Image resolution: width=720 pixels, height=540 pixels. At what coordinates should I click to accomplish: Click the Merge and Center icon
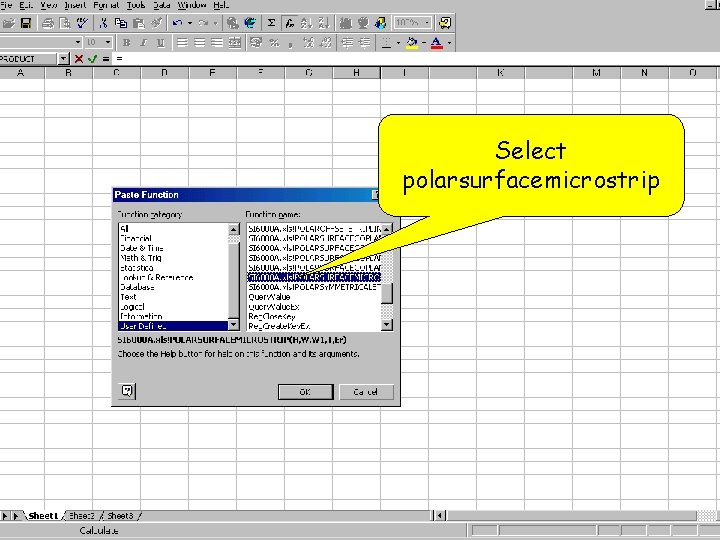tap(234, 43)
